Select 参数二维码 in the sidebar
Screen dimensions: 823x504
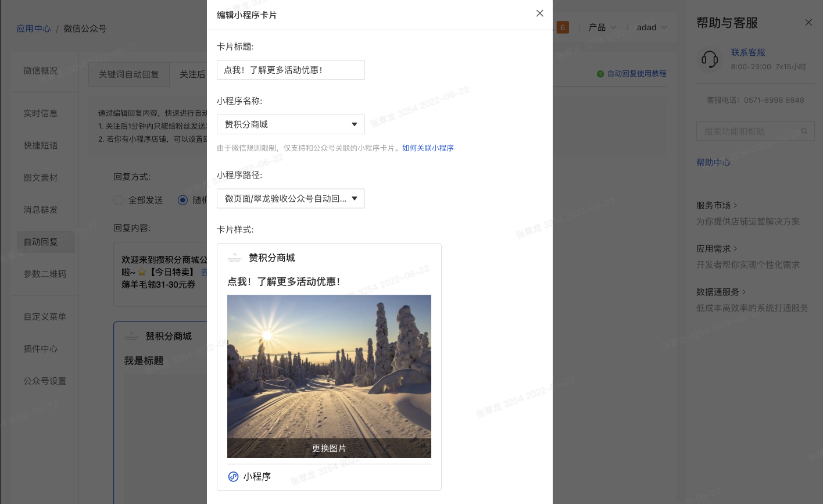(x=45, y=274)
